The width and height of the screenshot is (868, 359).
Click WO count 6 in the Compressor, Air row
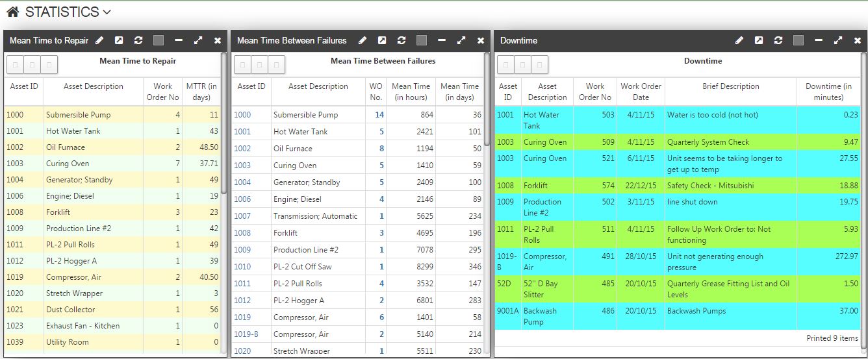pyautogui.click(x=381, y=317)
